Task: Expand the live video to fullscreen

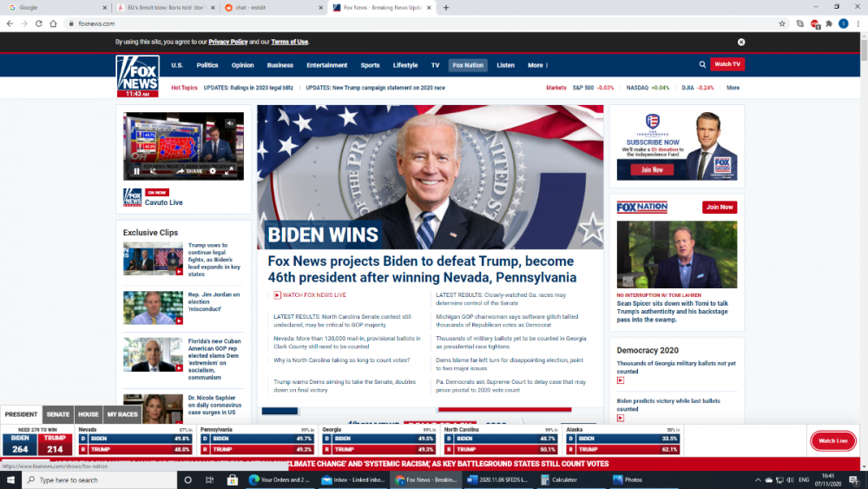Action: click(229, 171)
